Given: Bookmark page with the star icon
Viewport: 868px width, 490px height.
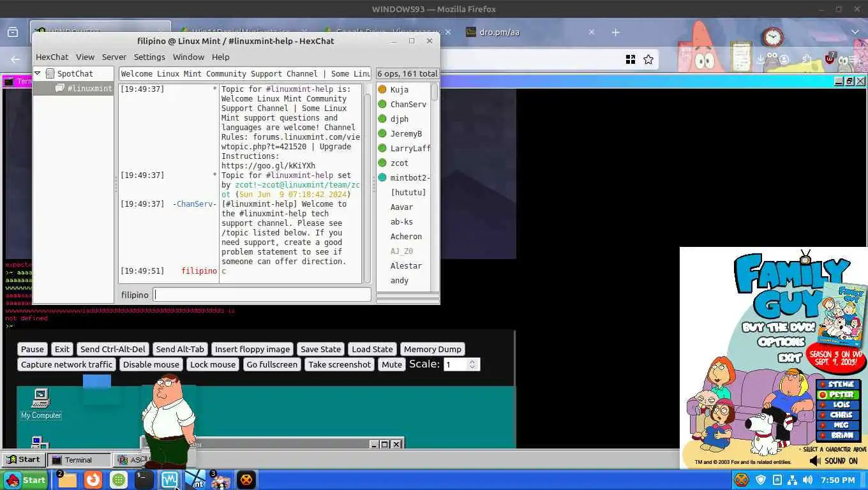Looking at the screenshot, I should coord(648,59).
